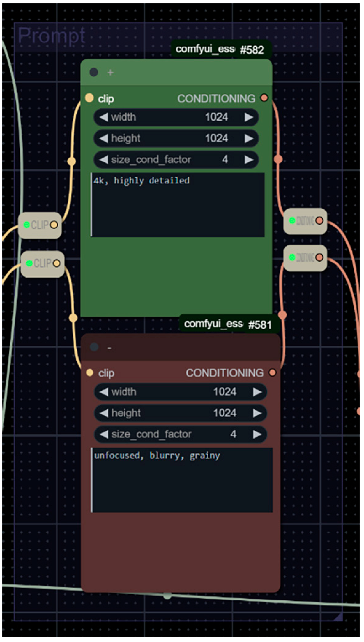Click the clip input port on red node
364x642 pixels.
click(90, 373)
